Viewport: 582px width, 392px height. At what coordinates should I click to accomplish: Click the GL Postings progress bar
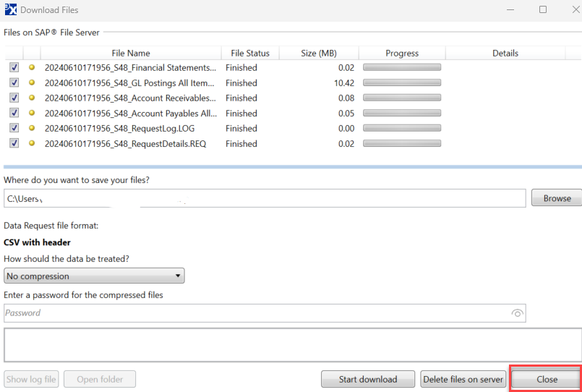(x=402, y=82)
